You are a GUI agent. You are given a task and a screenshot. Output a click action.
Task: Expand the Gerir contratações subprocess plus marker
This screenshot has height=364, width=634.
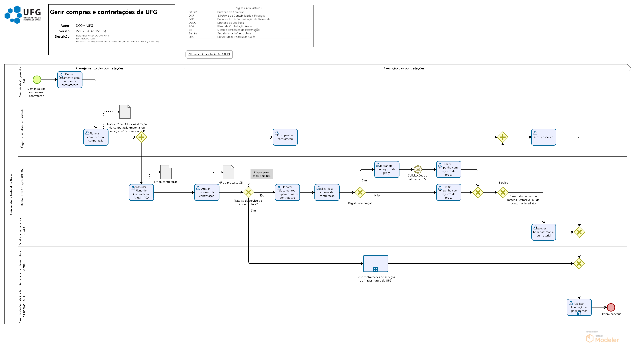tap(375, 269)
